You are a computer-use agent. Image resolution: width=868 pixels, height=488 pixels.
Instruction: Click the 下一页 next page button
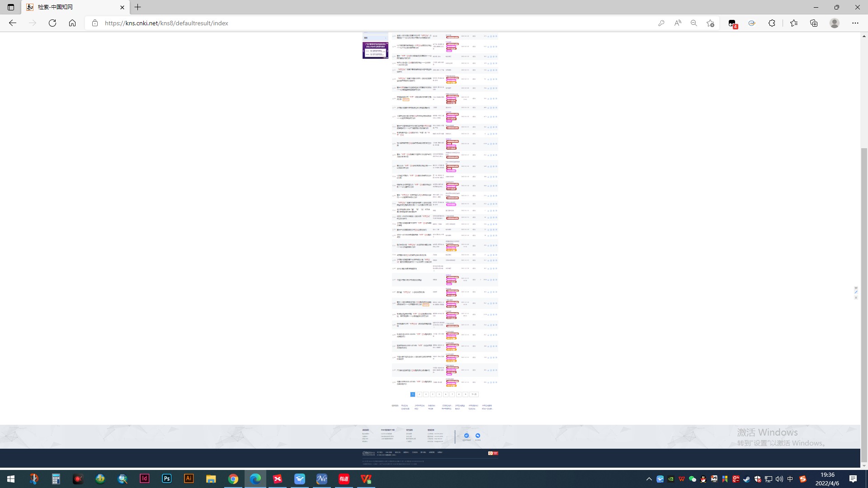(473, 394)
